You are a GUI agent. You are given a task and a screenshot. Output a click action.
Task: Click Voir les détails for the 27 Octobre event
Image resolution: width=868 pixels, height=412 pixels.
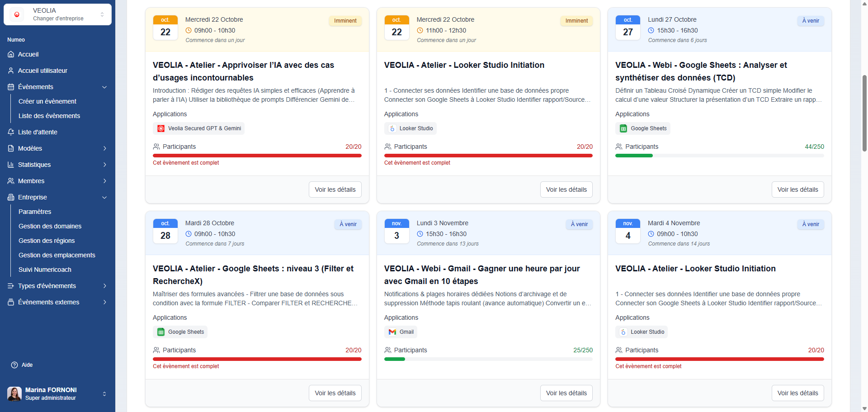click(797, 189)
